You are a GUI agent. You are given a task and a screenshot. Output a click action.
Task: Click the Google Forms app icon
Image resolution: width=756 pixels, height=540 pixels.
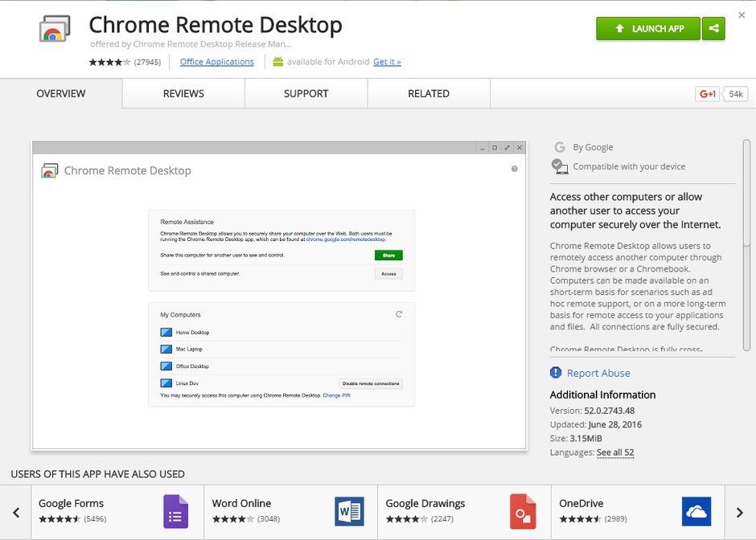(174, 512)
